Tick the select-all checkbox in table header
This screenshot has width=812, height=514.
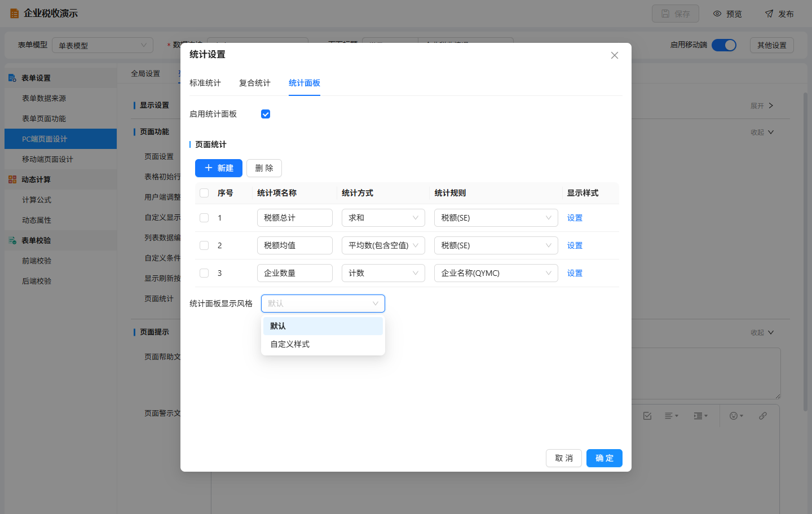[204, 193]
